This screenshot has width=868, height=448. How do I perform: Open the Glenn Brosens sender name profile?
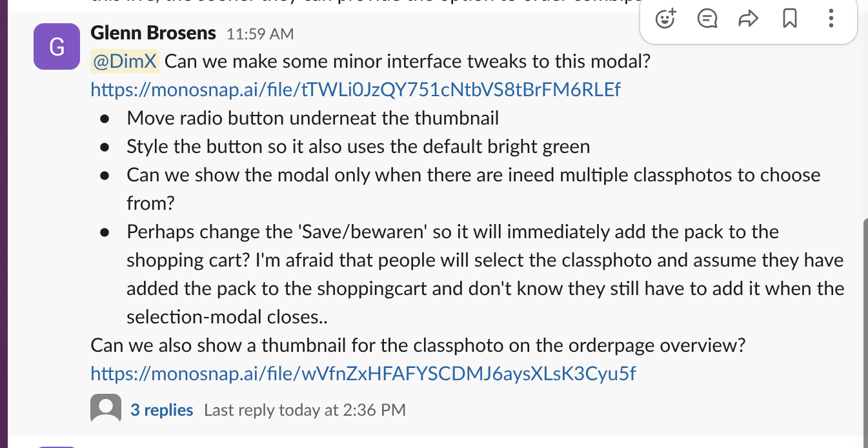[154, 33]
